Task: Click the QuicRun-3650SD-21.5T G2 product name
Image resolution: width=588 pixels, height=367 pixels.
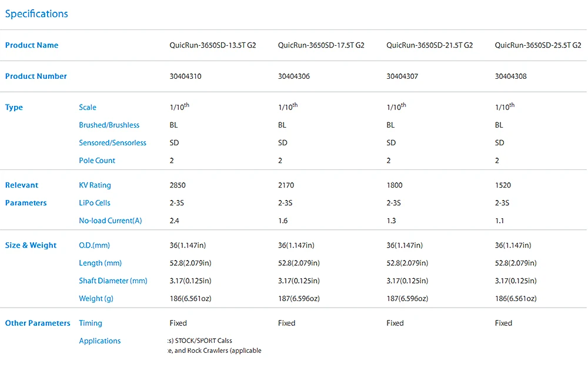Action: pos(429,45)
